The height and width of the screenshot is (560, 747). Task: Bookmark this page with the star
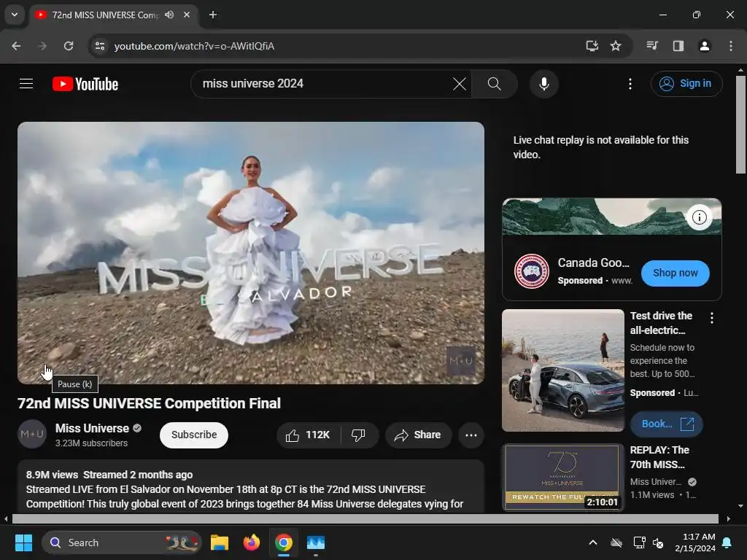coord(616,46)
